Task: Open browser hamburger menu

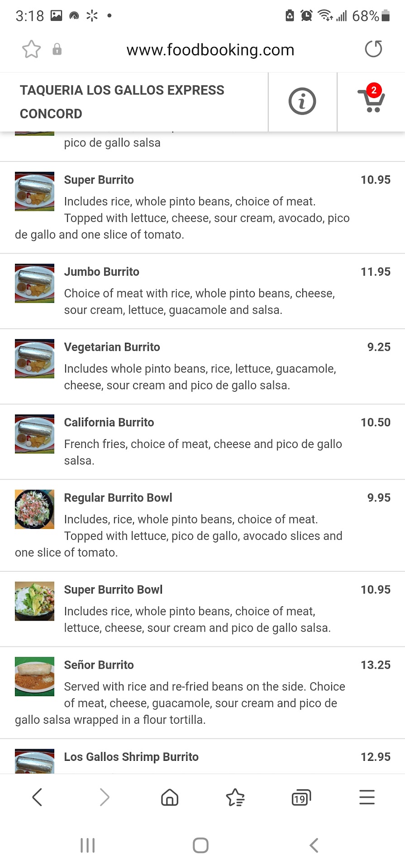Action: click(367, 797)
